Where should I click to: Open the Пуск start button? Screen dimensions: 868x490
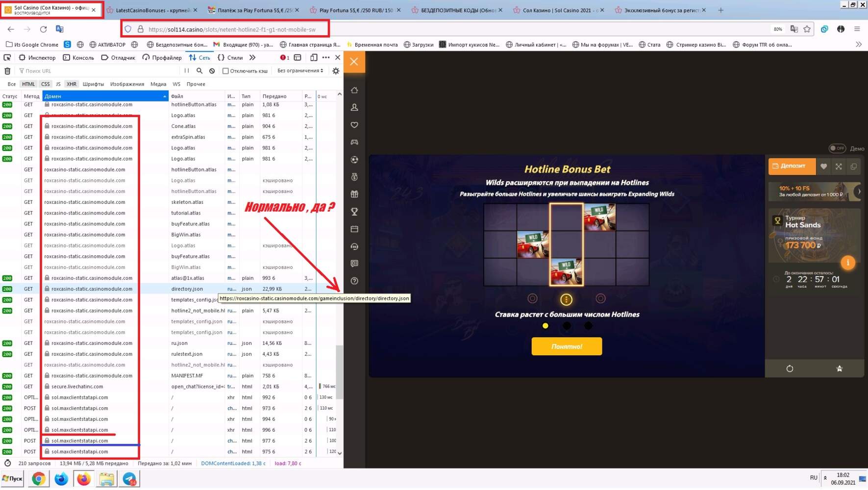pos(13,479)
